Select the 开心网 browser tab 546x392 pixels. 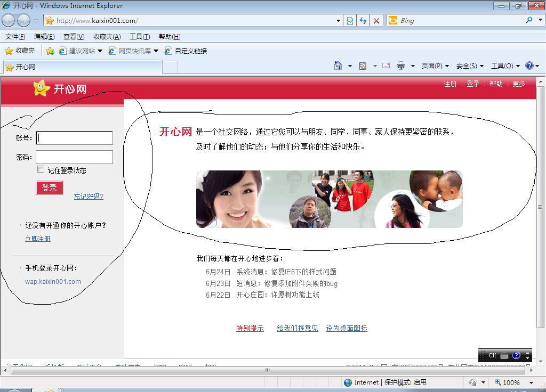[x=83, y=67]
